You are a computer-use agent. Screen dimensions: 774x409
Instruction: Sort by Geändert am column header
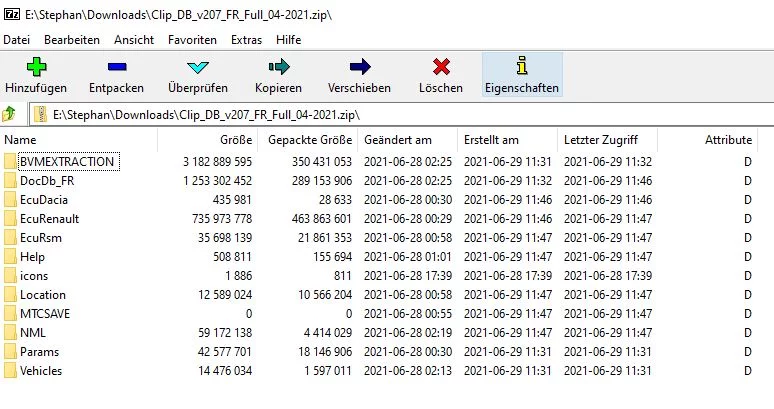click(x=398, y=140)
